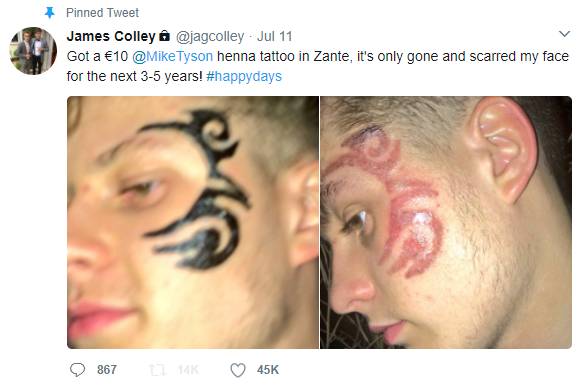The height and width of the screenshot is (385, 577).
Task: Click the Pinned Tweet label
Action: coord(102,13)
